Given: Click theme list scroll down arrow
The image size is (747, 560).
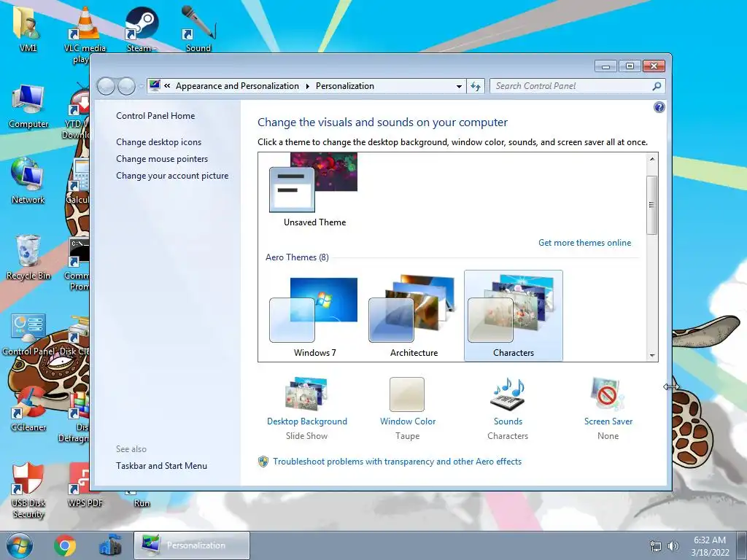Looking at the screenshot, I should (x=652, y=356).
